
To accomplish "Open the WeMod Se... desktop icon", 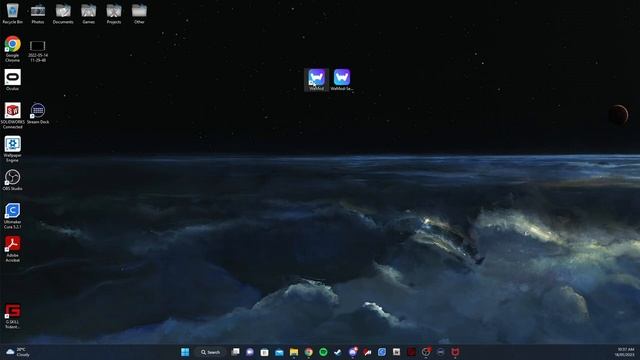I will coord(342,80).
